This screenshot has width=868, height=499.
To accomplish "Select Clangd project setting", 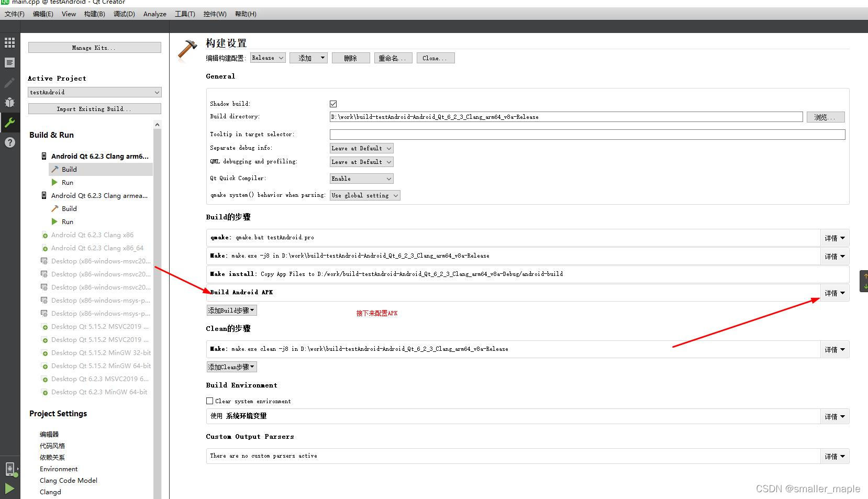I will tap(50, 492).
